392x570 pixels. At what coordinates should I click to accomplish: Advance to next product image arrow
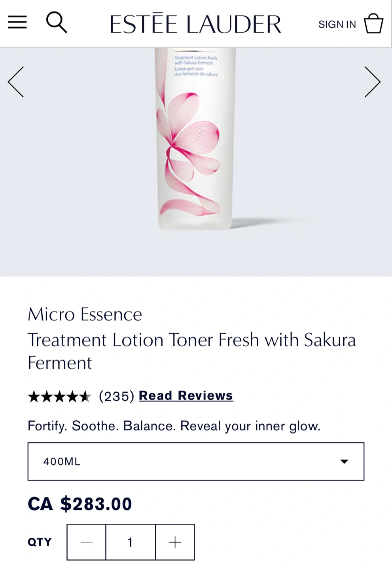tap(372, 82)
